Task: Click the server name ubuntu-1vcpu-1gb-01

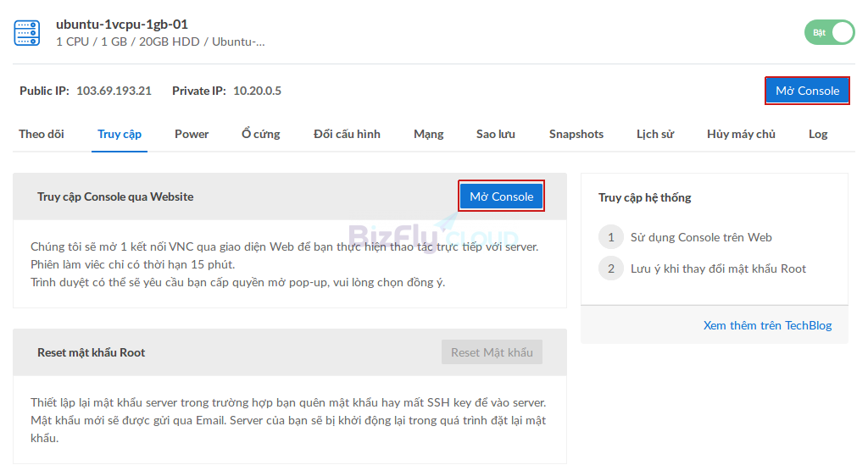Action: [122, 25]
